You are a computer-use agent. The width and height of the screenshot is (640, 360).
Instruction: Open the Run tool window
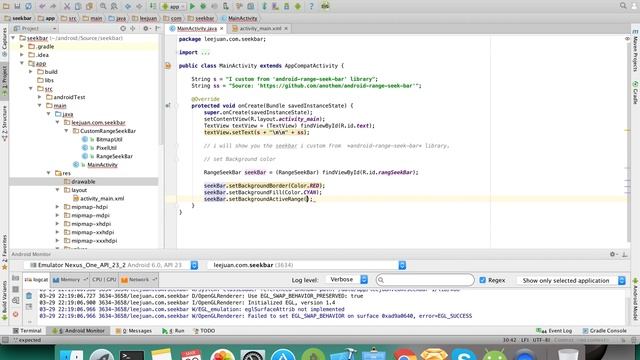pyautogui.click(x=173, y=331)
